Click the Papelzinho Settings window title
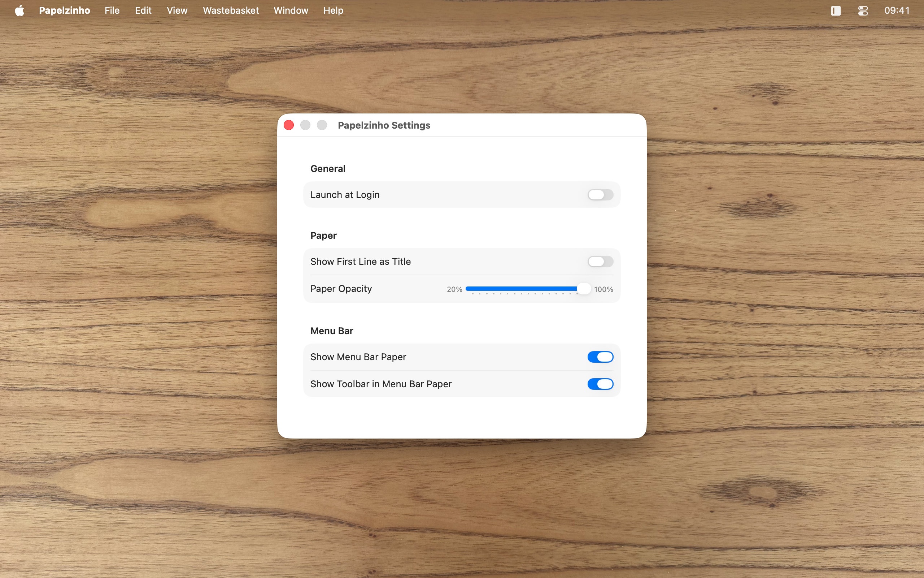This screenshot has width=924, height=578. 384,125
